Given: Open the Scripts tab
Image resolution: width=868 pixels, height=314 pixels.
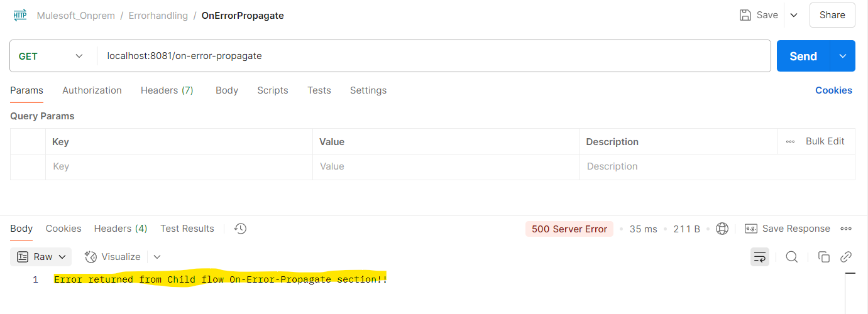Looking at the screenshot, I should 273,90.
